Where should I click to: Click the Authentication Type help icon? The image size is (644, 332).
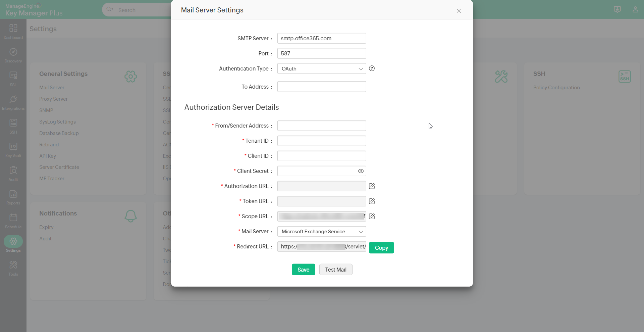click(x=372, y=68)
